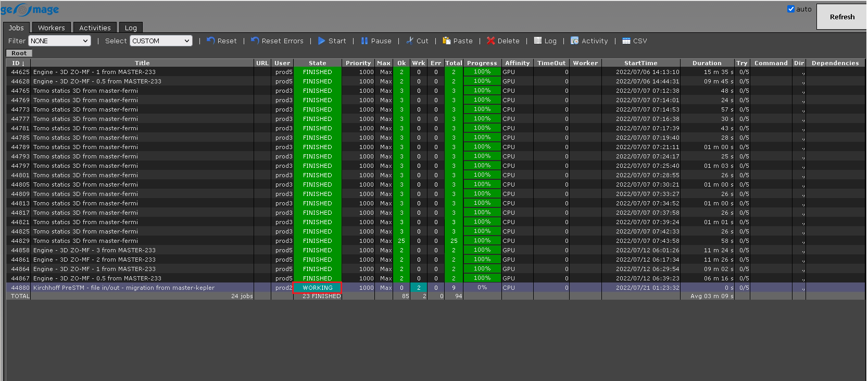Open the Select CUSTOM dropdown
868x381 pixels.
coord(161,41)
